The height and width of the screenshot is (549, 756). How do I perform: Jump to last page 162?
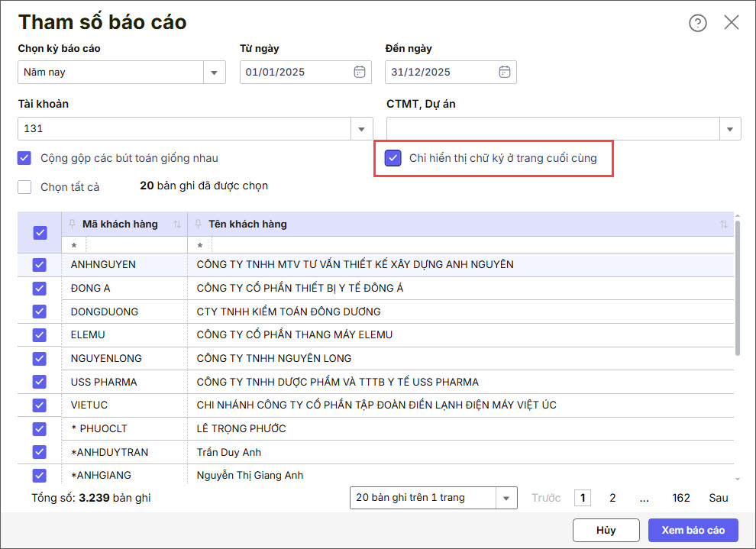coord(681,498)
